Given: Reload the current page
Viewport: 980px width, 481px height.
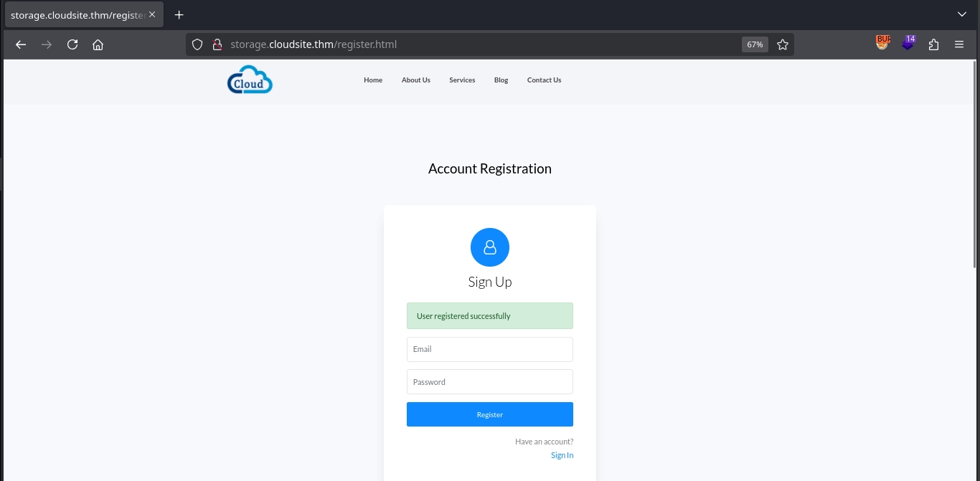Looking at the screenshot, I should point(72,44).
